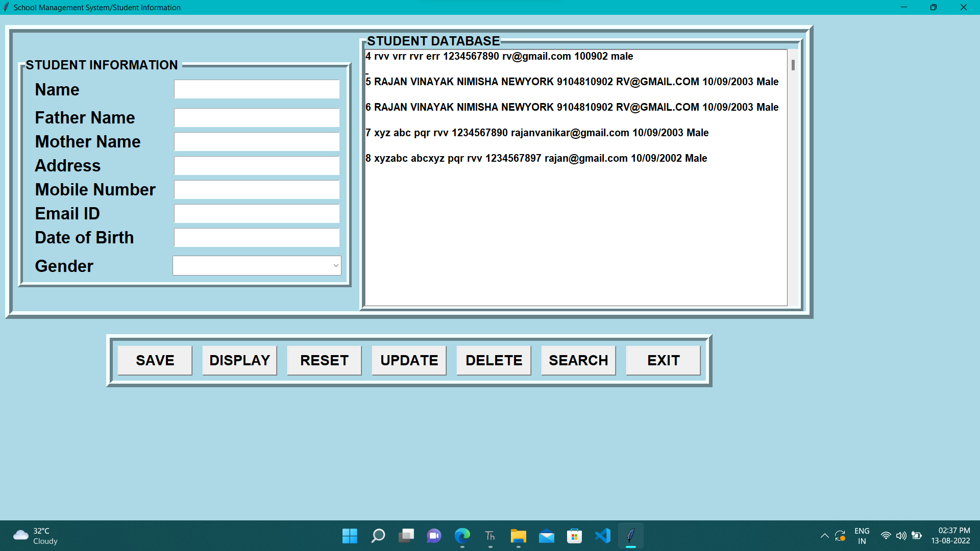
Task: Click the student database scrollbar
Action: [x=793, y=65]
